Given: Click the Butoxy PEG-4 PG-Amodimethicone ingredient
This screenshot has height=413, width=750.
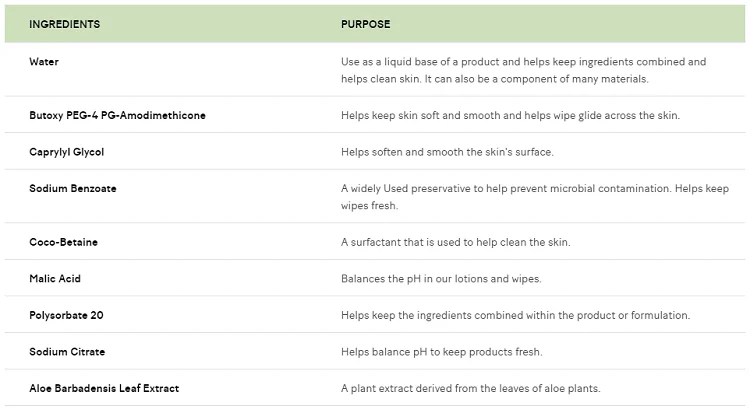Looking at the screenshot, I should 117,116.
